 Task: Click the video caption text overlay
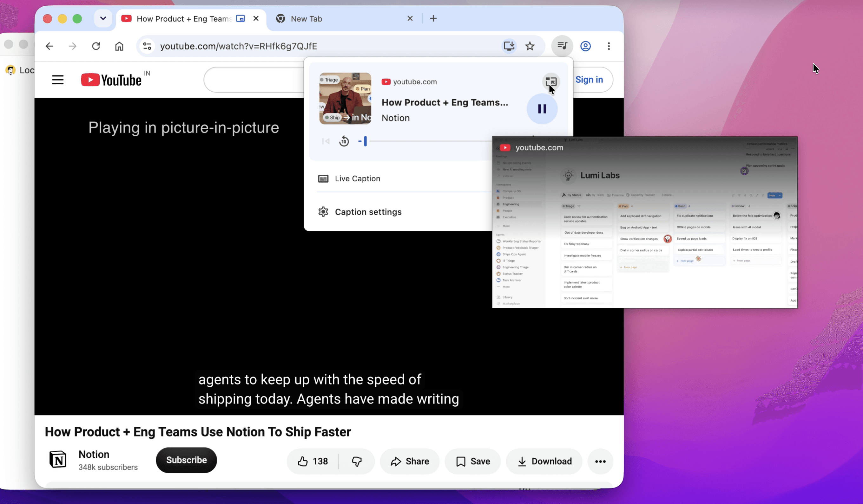tap(329, 389)
